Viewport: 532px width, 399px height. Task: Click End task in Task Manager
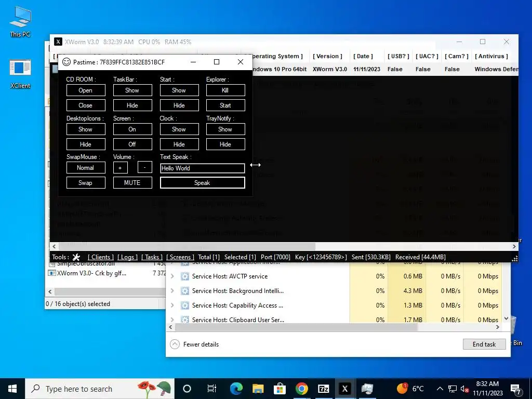coord(484,344)
